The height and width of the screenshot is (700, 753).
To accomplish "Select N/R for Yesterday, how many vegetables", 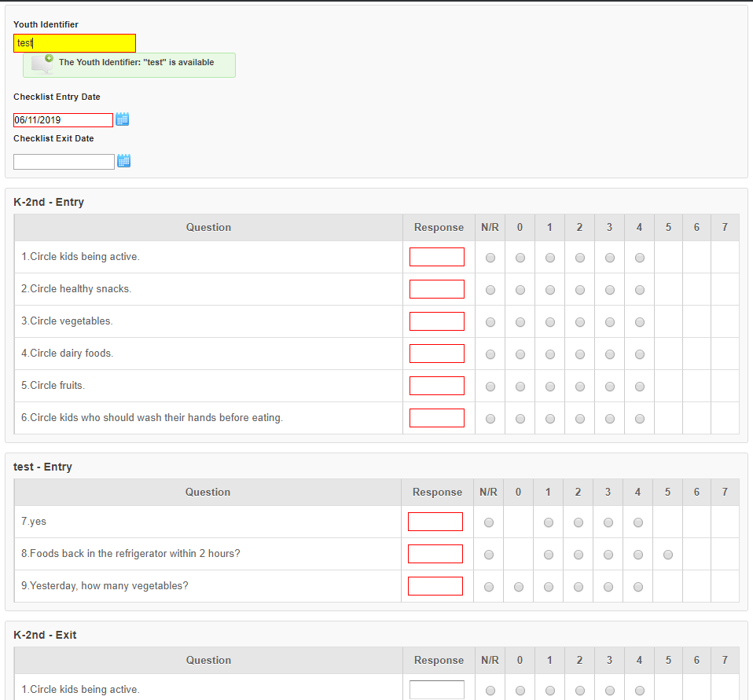I will pyautogui.click(x=489, y=587).
